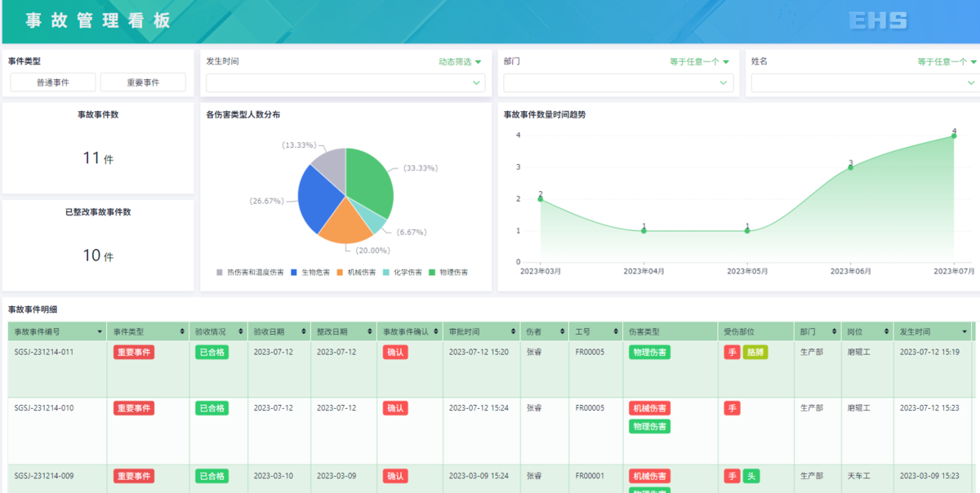Open 部门 column header arrow in table
Viewport: 980px width, 493px height.
coord(832,332)
